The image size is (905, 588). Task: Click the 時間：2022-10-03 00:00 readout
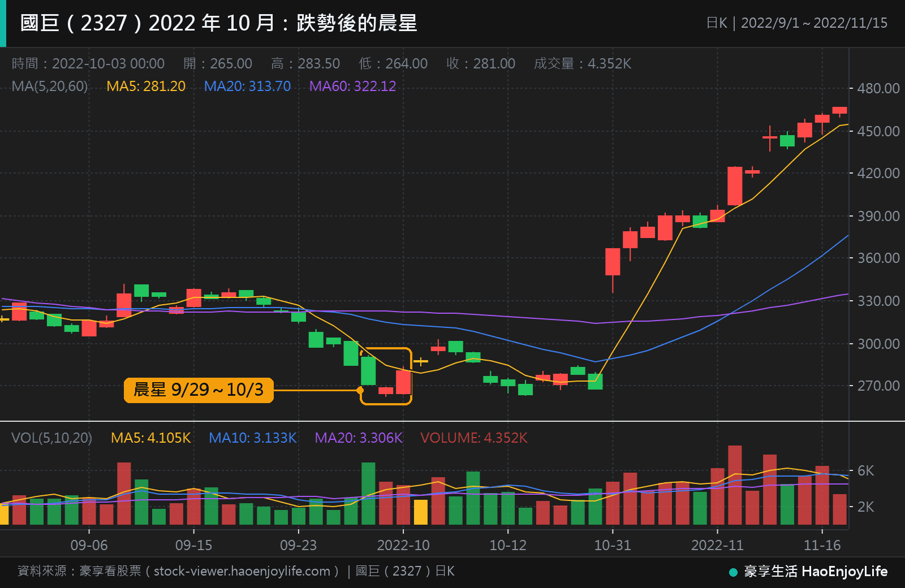pyautogui.click(x=88, y=63)
